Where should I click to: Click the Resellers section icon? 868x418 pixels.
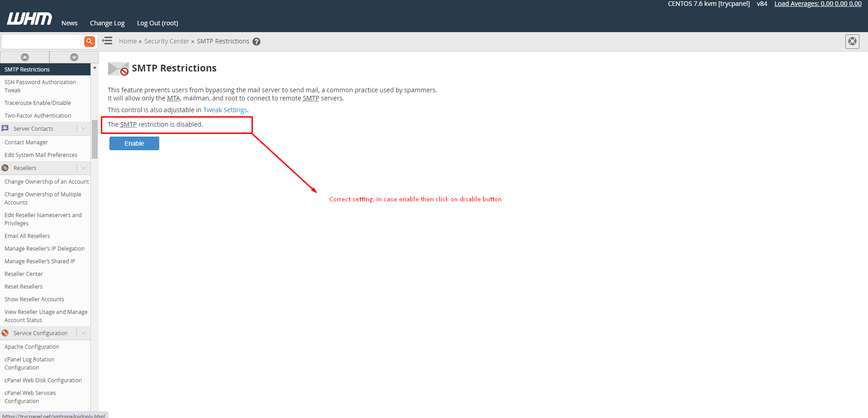click(x=5, y=168)
